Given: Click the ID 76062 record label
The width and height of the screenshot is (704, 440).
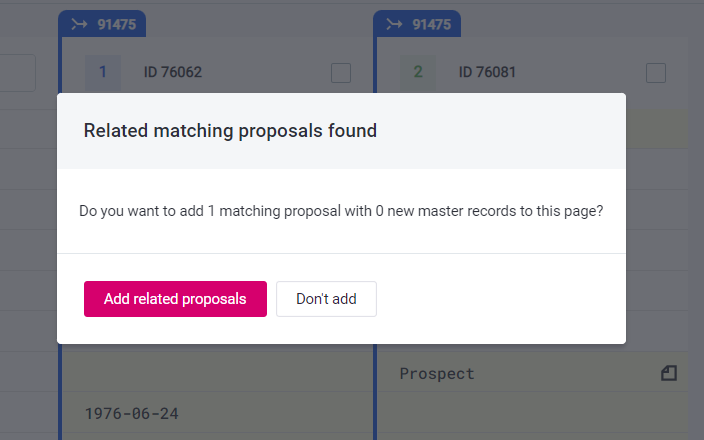Looking at the screenshot, I should click(172, 72).
